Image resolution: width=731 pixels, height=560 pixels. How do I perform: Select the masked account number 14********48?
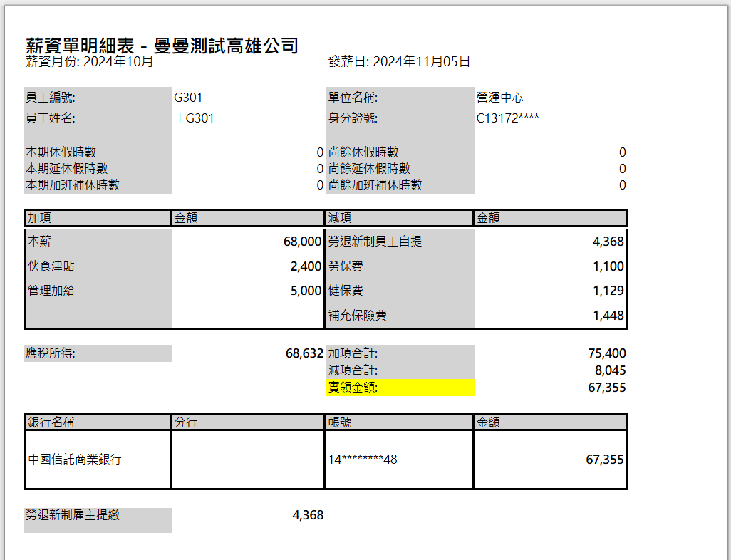click(x=363, y=460)
